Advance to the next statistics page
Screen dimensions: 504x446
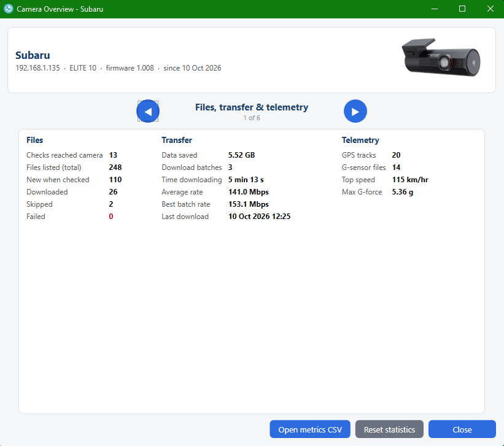point(355,111)
